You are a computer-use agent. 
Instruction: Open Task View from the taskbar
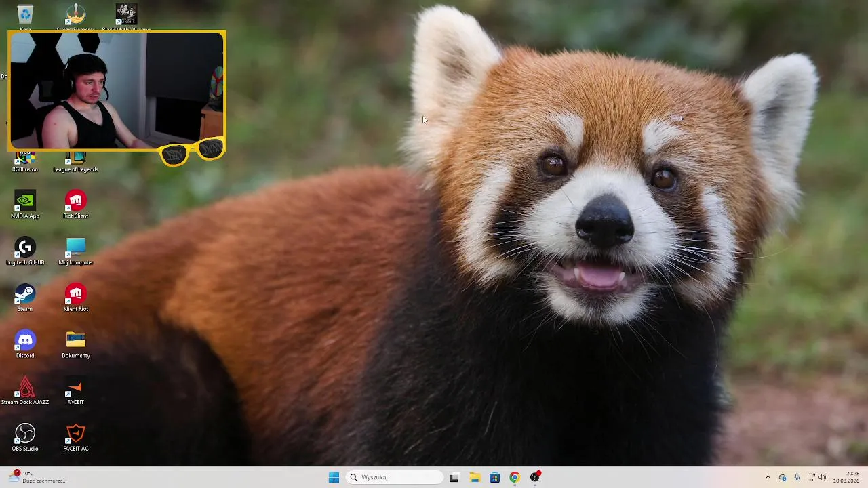pyautogui.click(x=454, y=477)
